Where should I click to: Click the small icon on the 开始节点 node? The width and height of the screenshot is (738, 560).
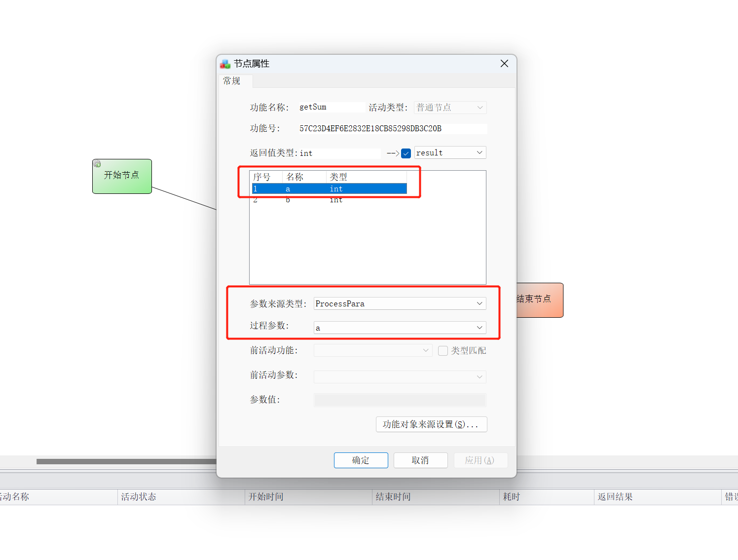97,163
